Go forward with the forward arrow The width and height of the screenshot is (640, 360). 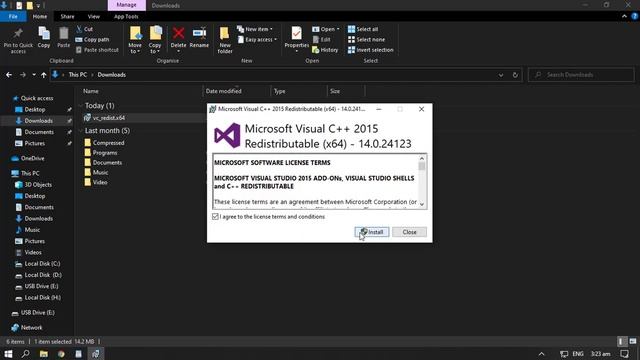[23, 75]
